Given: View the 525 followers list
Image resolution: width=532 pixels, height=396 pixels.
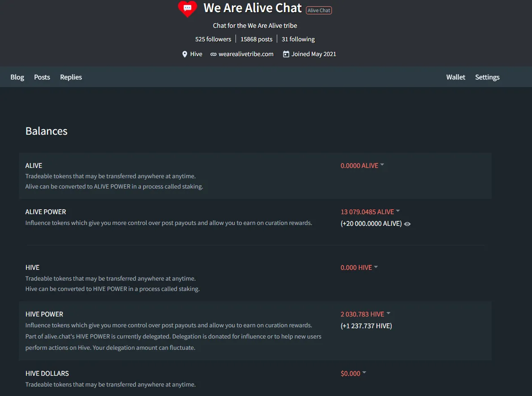Looking at the screenshot, I should 213,39.
